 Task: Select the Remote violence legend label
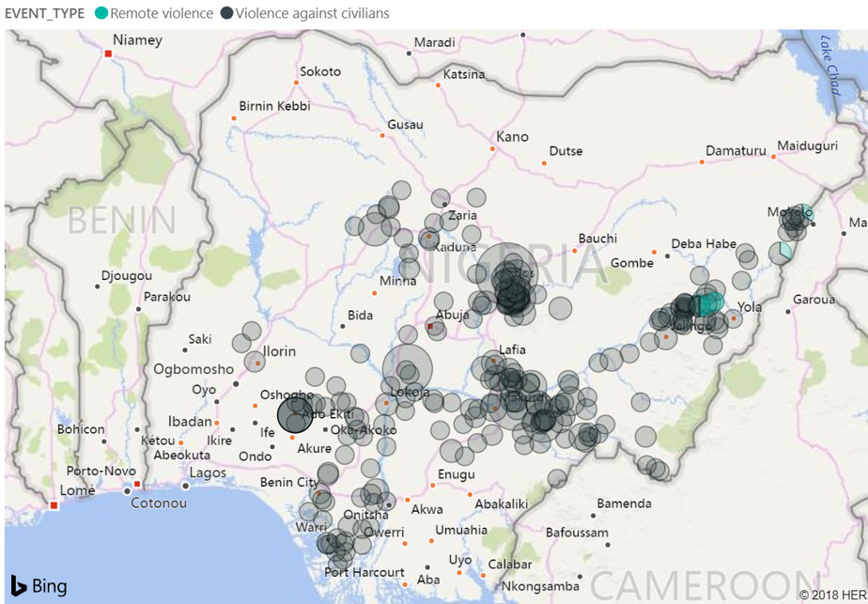click(x=162, y=13)
